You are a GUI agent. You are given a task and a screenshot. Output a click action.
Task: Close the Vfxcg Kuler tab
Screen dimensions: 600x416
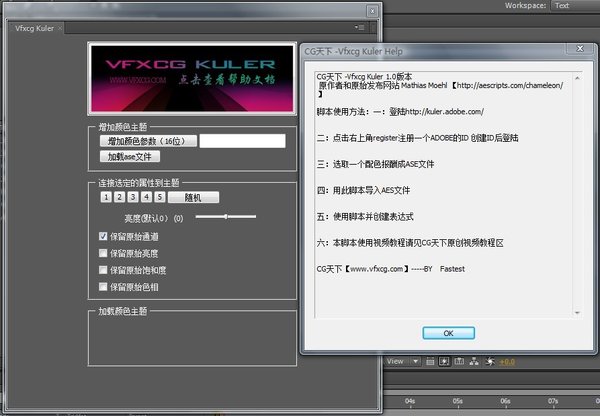tap(60, 28)
